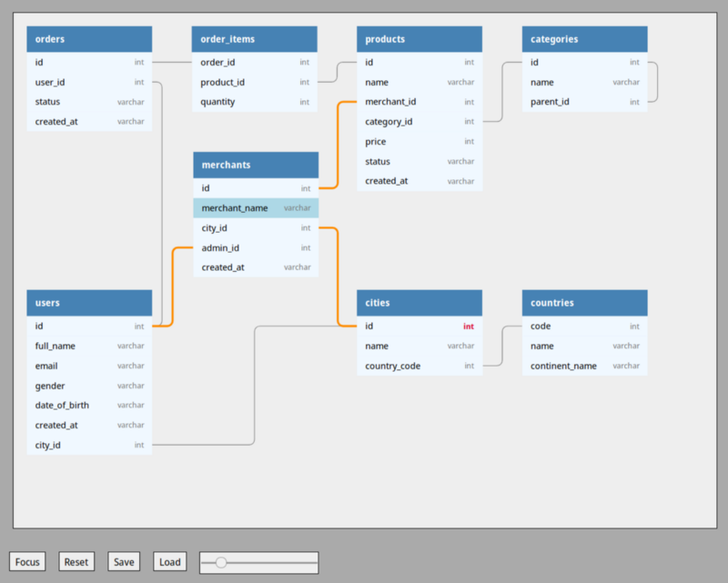This screenshot has width=728, height=583.
Task: Select the order_items table header
Action: (254, 39)
